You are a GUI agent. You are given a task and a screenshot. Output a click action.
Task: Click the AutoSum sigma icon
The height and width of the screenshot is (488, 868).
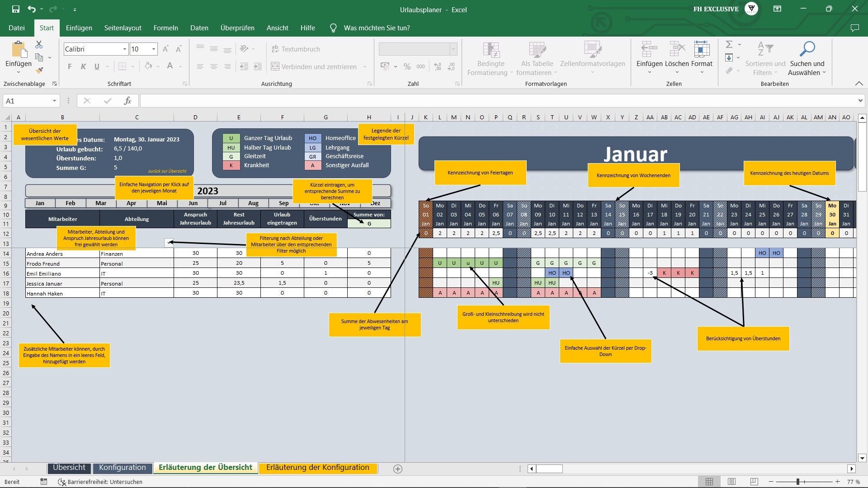[729, 44]
